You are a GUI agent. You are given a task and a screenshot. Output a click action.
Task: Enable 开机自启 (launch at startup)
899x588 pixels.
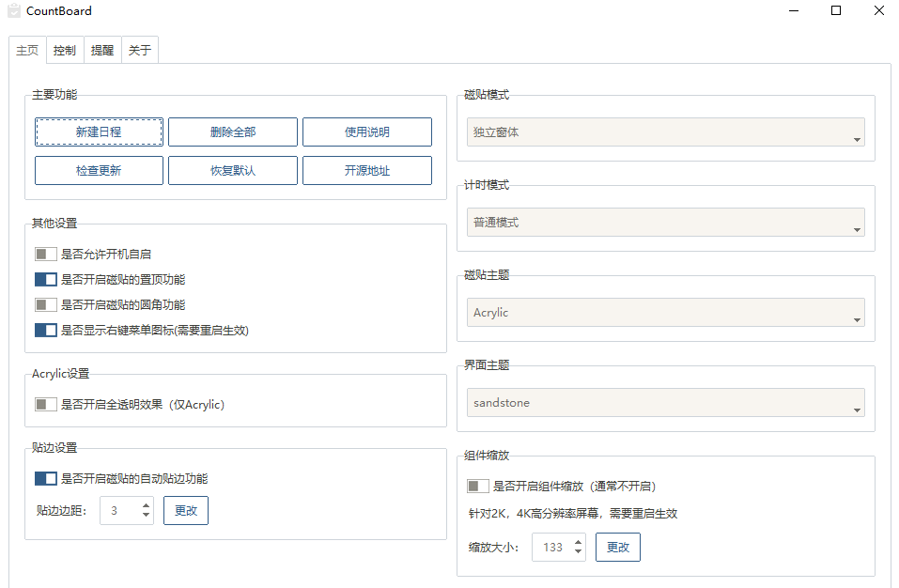coord(44,254)
